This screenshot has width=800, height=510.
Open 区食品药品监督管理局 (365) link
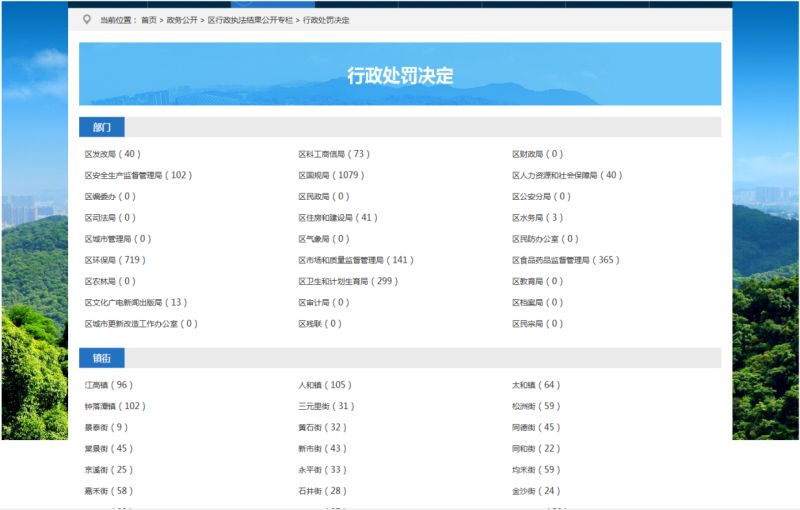coord(566,260)
